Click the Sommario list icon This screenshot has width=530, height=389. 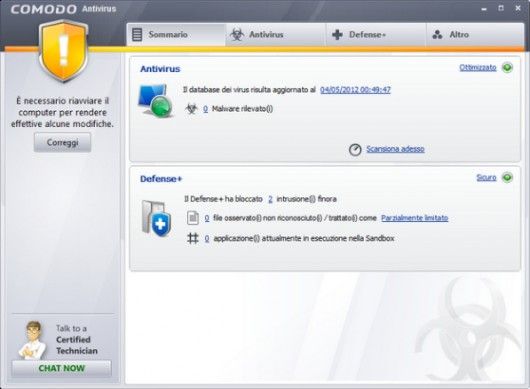click(137, 34)
